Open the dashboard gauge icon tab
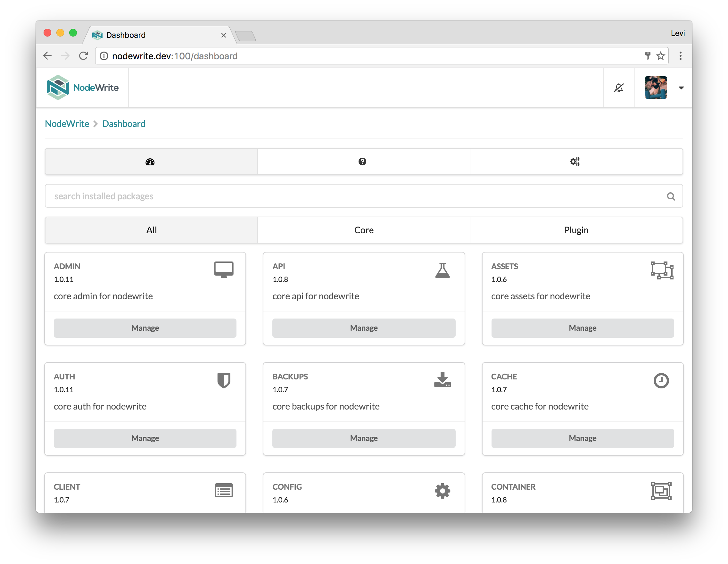 (x=150, y=162)
